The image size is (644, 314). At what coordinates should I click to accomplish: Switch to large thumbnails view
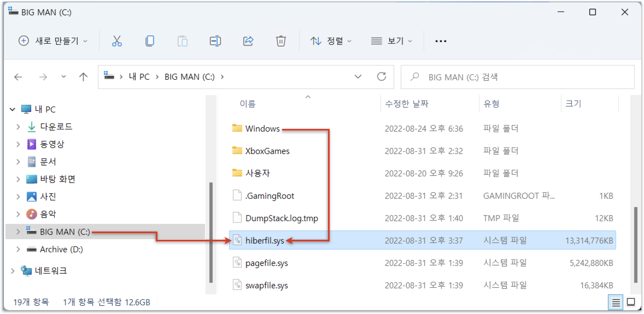coord(631,302)
